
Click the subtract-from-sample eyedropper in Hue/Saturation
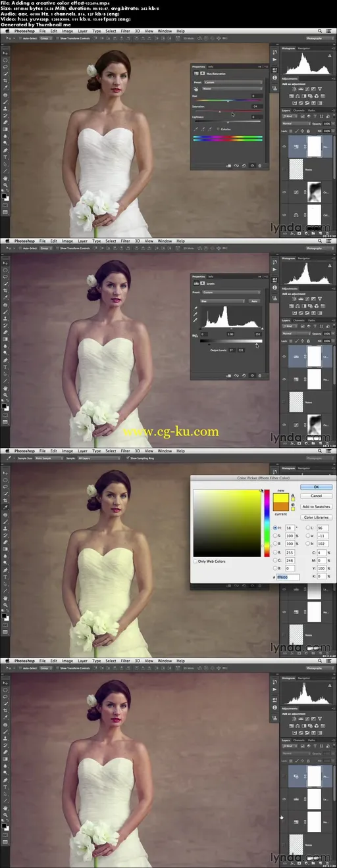(x=209, y=129)
